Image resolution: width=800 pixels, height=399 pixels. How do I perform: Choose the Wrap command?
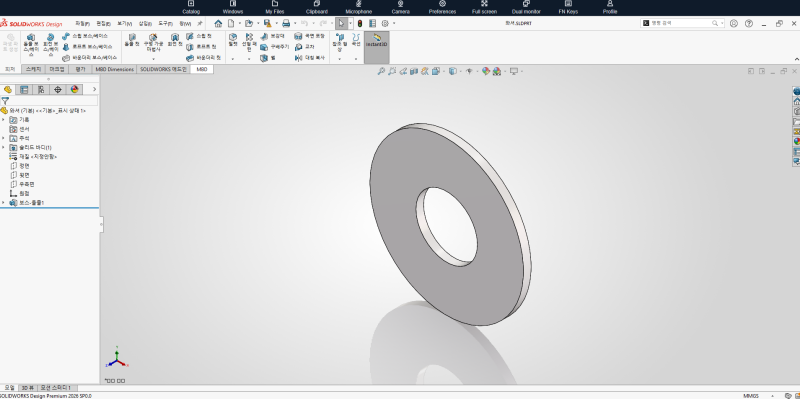(309, 36)
